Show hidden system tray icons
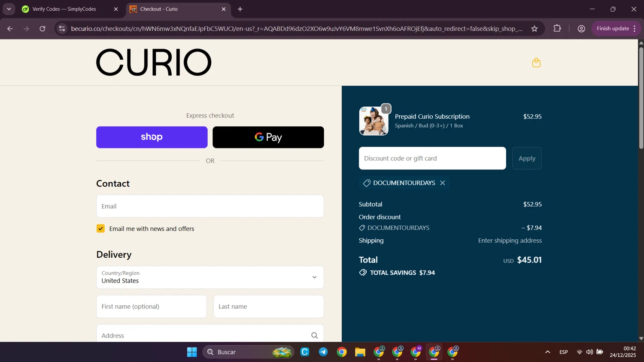644x362 pixels. coord(547,352)
